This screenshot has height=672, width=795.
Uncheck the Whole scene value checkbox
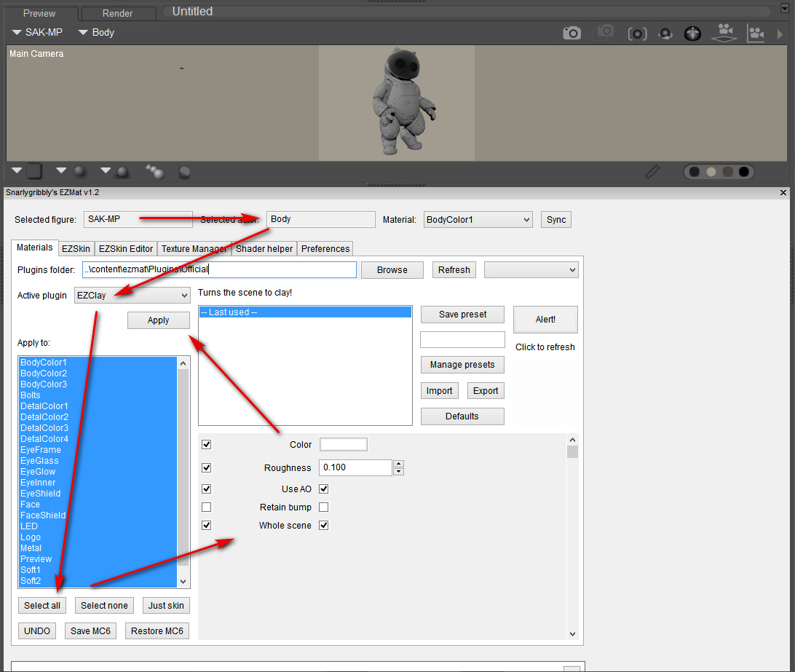(x=324, y=525)
